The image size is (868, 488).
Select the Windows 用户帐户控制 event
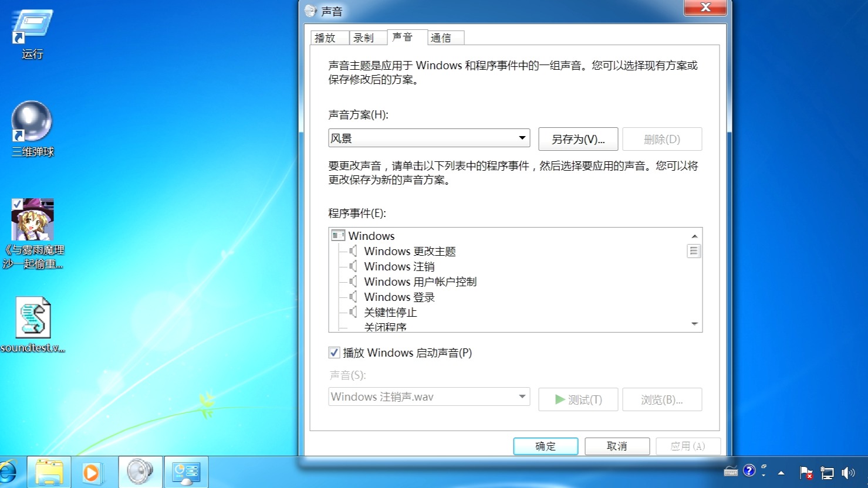pyautogui.click(x=420, y=282)
